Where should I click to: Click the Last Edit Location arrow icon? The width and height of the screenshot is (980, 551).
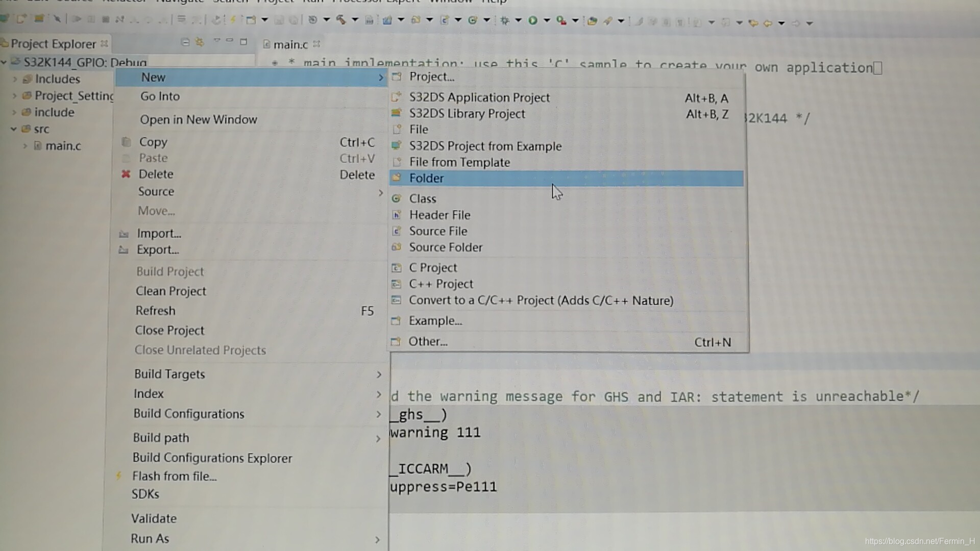(753, 23)
